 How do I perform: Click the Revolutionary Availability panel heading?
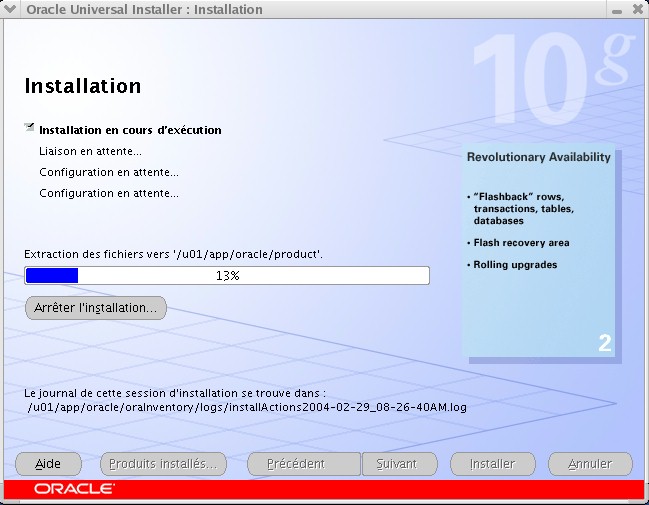tap(538, 157)
